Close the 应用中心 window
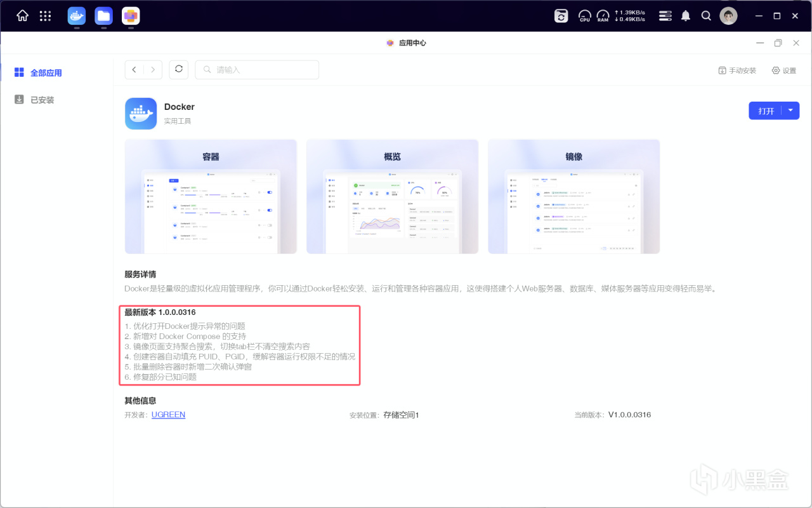Viewport: 812px width, 508px height. [796, 43]
